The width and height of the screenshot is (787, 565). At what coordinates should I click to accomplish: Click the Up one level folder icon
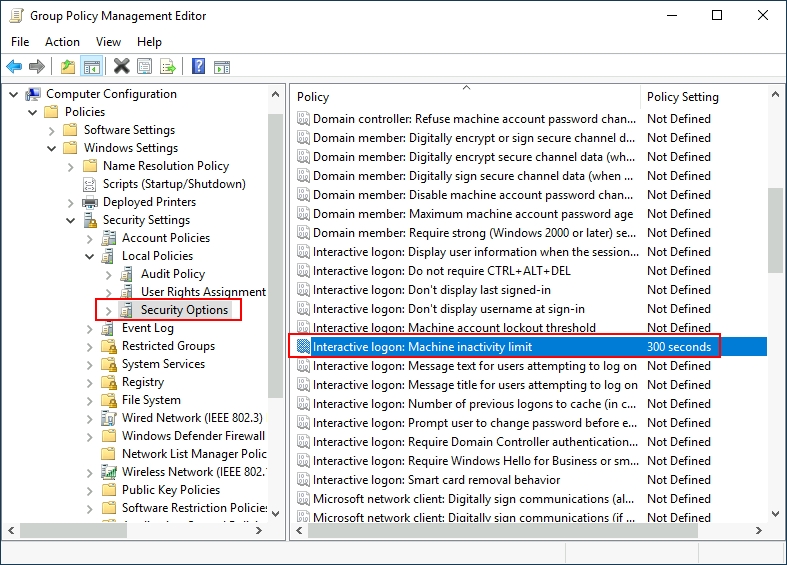pos(67,67)
